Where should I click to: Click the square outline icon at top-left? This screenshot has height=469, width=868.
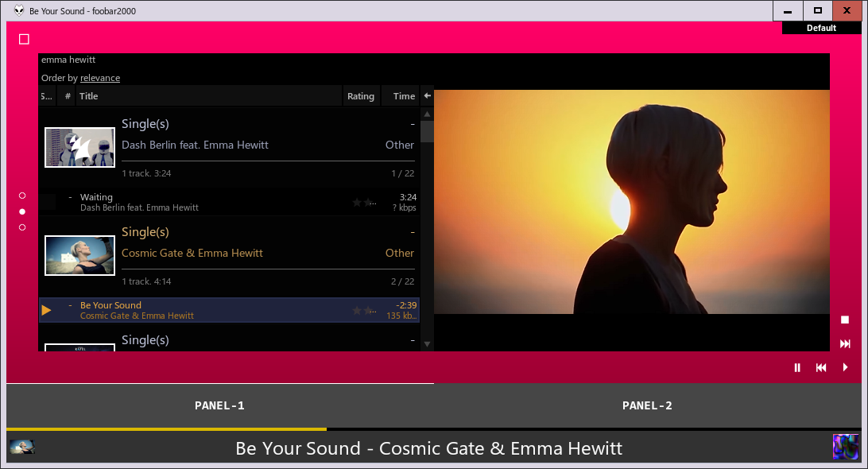[24, 39]
